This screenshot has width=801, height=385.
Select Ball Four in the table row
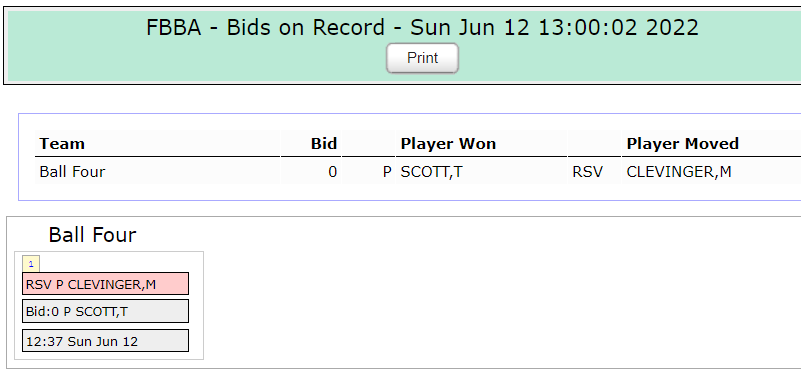[72, 172]
